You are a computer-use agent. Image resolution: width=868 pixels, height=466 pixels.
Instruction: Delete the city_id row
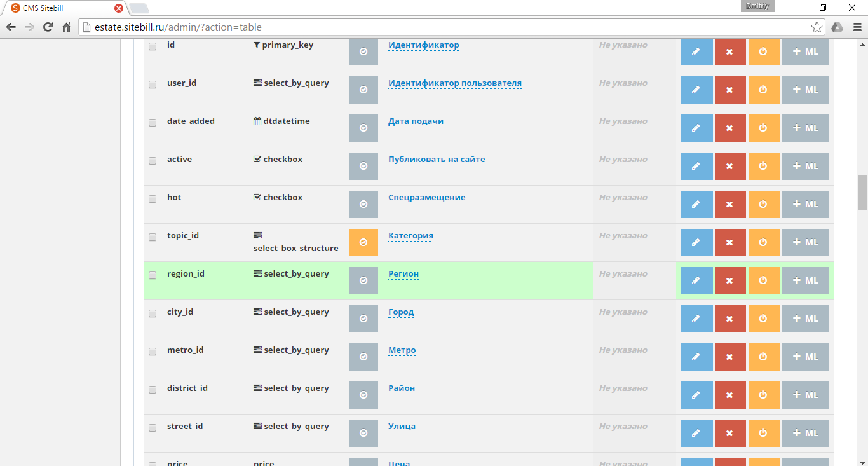click(x=730, y=319)
